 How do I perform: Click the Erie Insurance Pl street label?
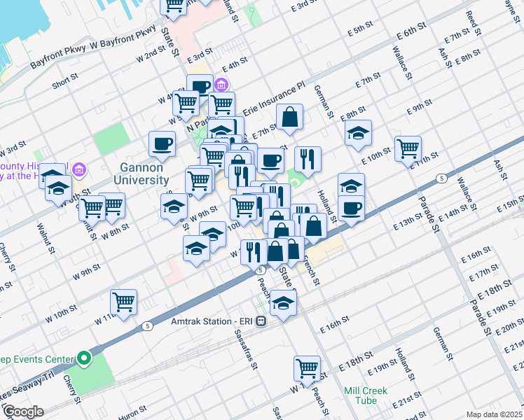pyautogui.click(x=274, y=99)
